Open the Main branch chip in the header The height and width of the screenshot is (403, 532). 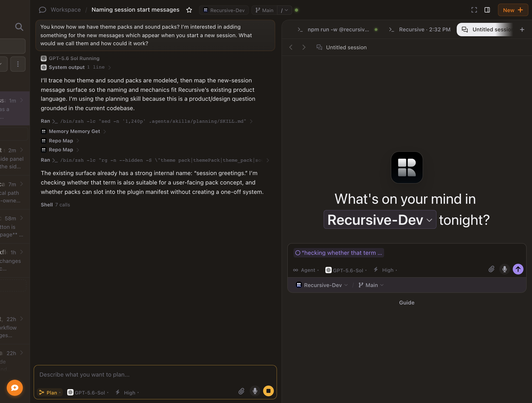[x=264, y=10]
